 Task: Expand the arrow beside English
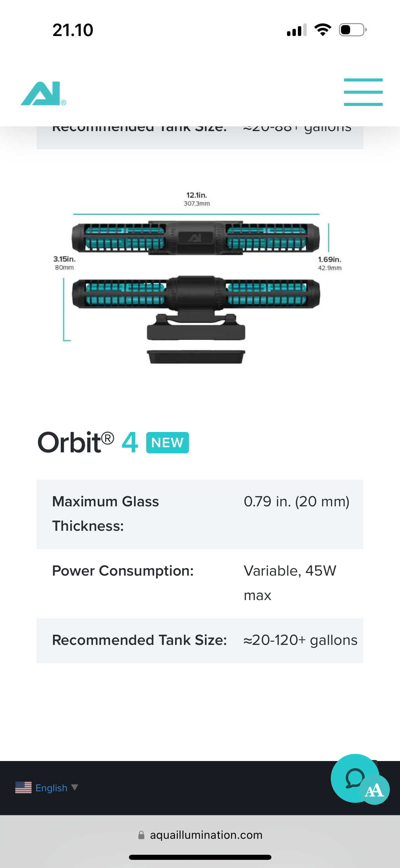tap(75, 787)
